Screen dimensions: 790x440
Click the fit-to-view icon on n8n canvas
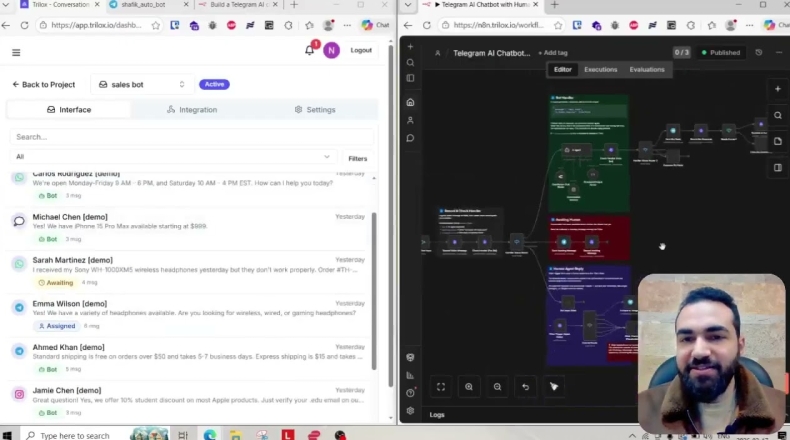coord(440,386)
